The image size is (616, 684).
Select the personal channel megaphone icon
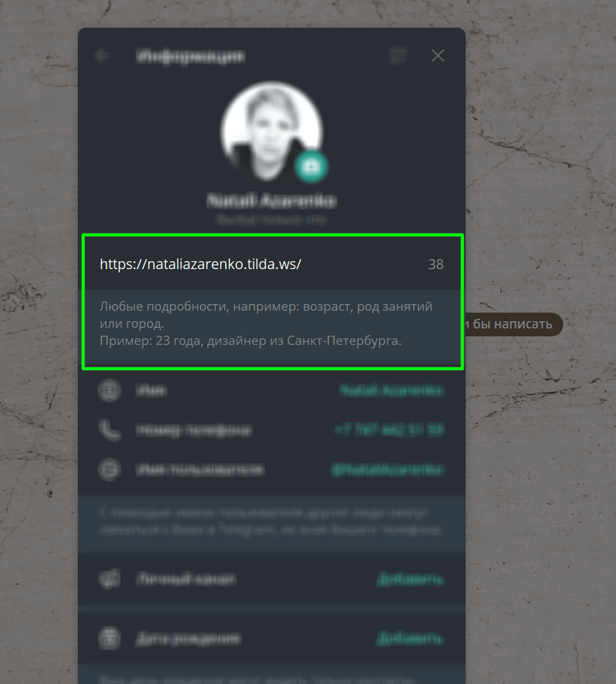click(109, 579)
